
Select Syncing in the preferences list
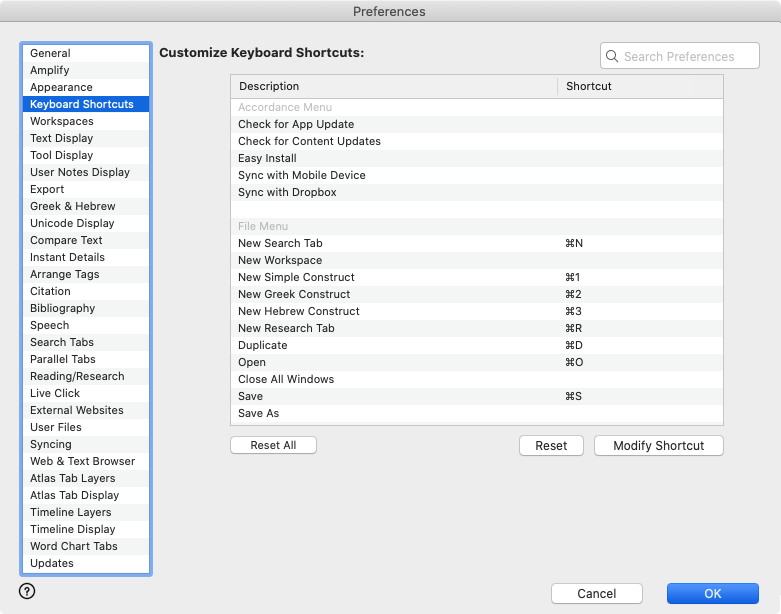(x=51, y=444)
